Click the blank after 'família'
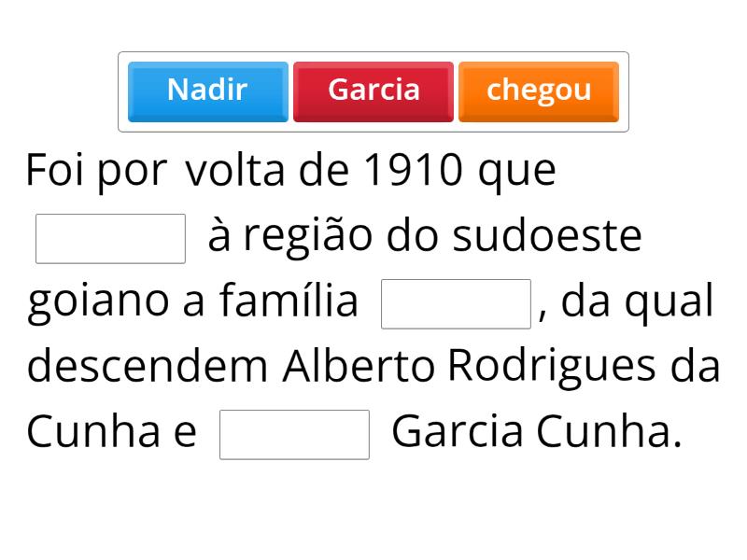Screen dimensions: 747x560 tap(456, 304)
